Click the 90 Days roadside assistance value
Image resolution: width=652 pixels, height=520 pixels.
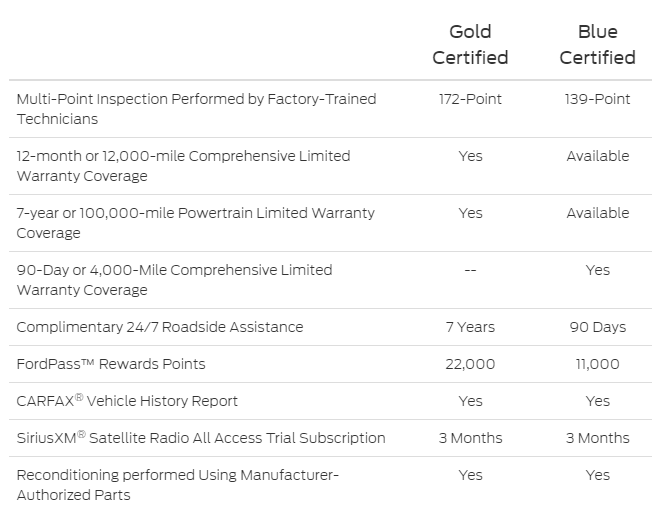(x=598, y=327)
